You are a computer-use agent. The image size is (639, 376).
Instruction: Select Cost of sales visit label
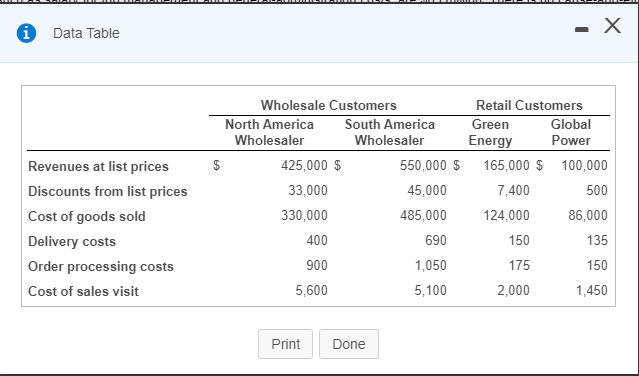click(x=84, y=291)
